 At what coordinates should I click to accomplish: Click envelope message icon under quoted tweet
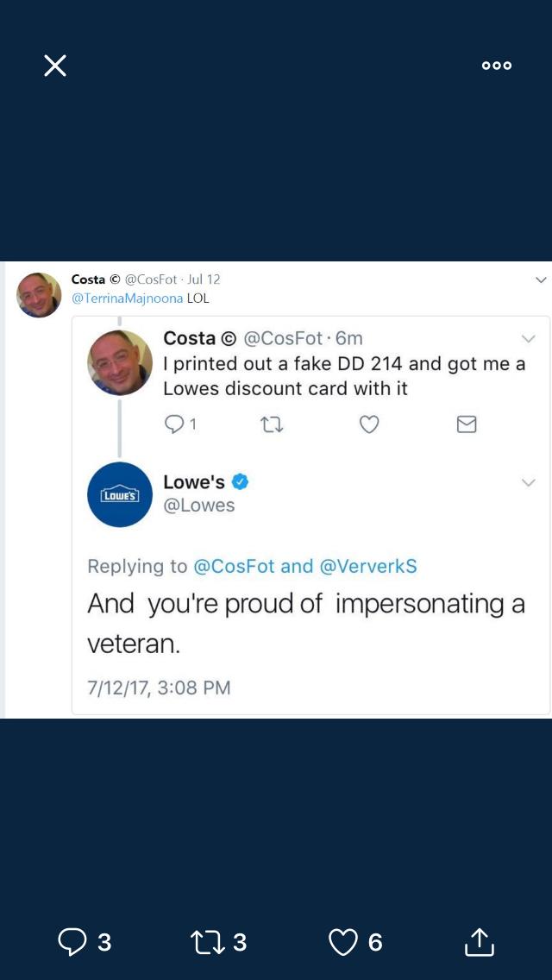tap(467, 424)
